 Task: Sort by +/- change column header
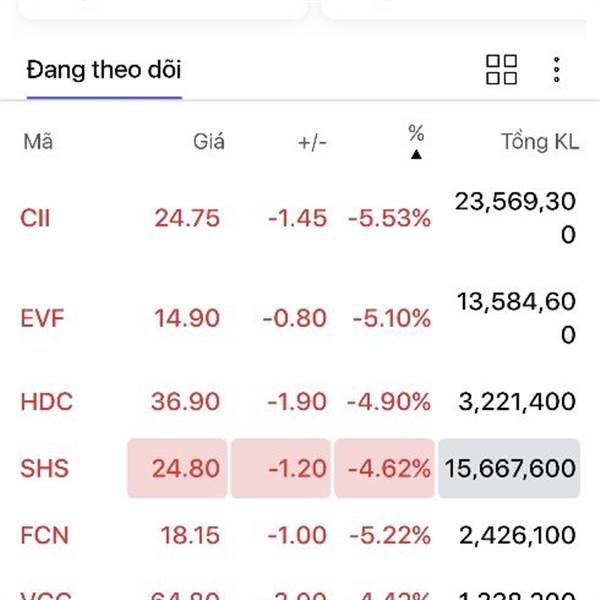pyautogui.click(x=312, y=143)
